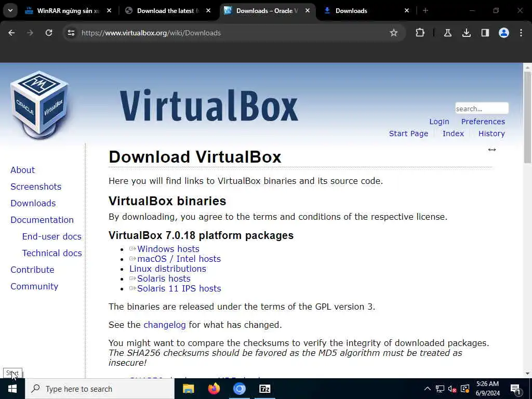Switch to the browser taskbar icon
Image resolution: width=532 pixels, height=399 pixels.
click(x=239, y=389)
